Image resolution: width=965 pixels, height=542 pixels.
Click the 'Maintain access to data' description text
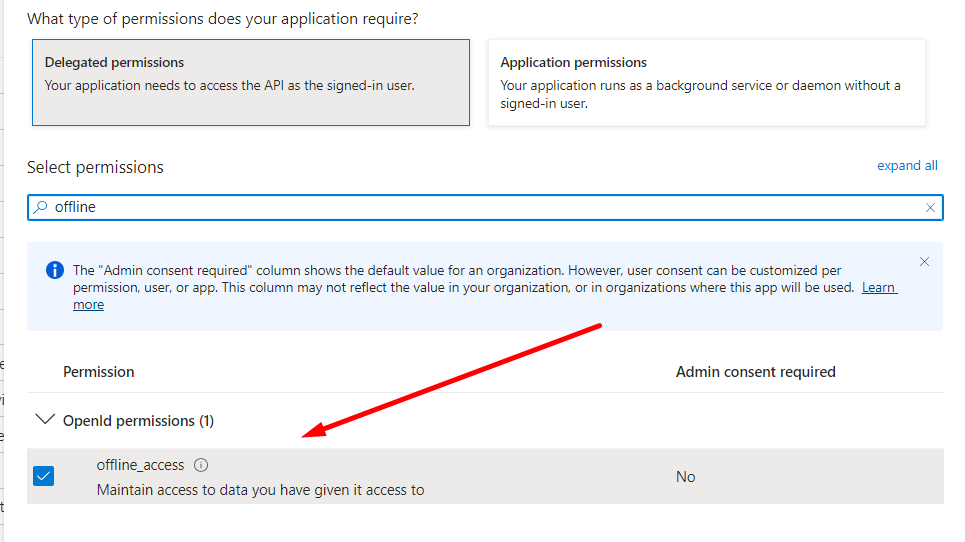point(260,490)
